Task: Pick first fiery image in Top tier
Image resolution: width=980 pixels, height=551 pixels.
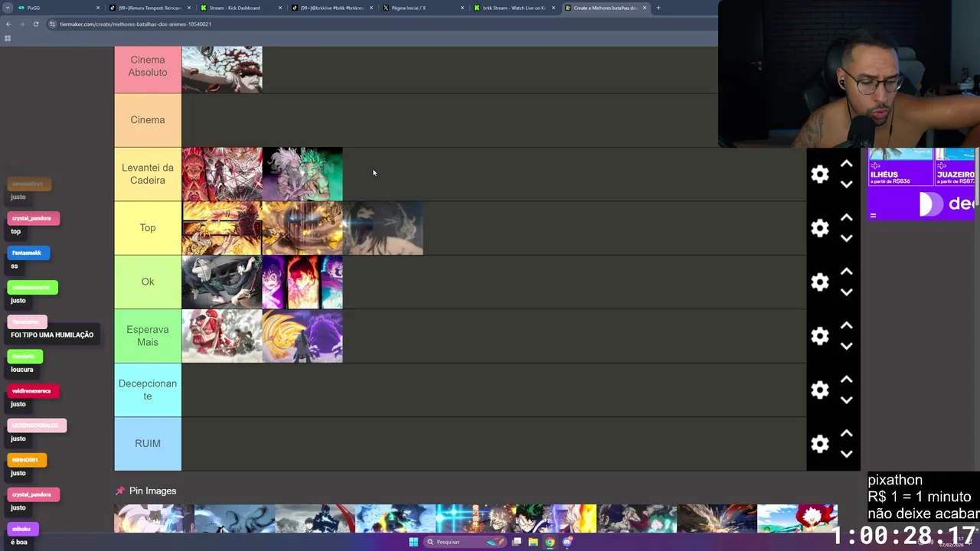Action: point(222,228)
